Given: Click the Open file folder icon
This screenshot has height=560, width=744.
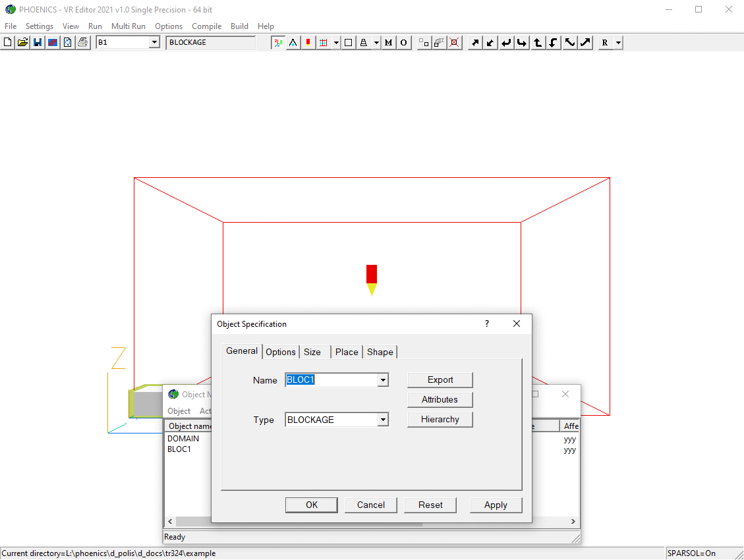Looking at the screenshot, I should coord(22,43).
